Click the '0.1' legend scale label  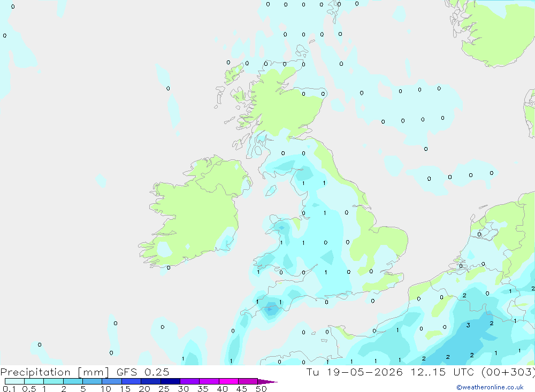click(9, 389)
